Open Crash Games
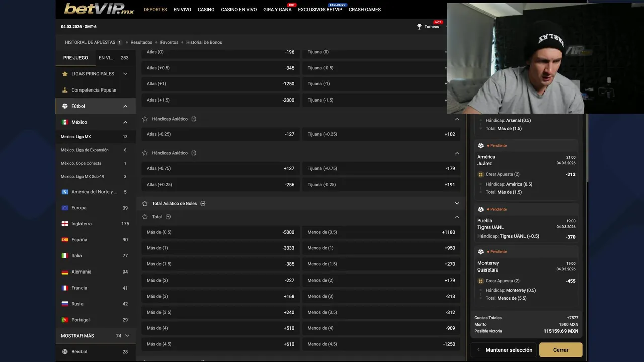The height and width of the screenshot is (362, 644). coord(365,10)
